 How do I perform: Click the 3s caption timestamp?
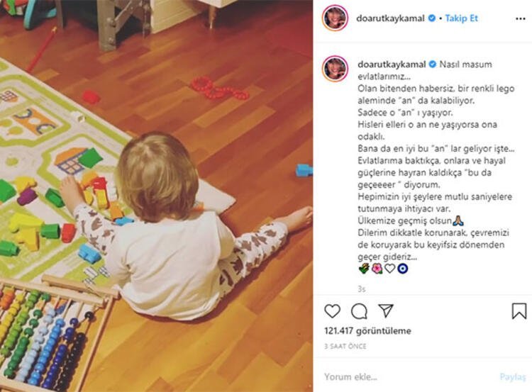pos(361,289)
